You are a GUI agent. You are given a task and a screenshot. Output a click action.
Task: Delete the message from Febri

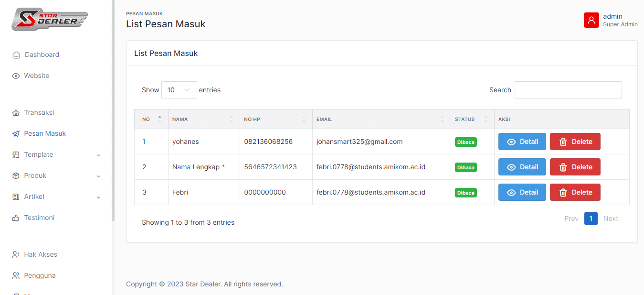tap(575, 192)
